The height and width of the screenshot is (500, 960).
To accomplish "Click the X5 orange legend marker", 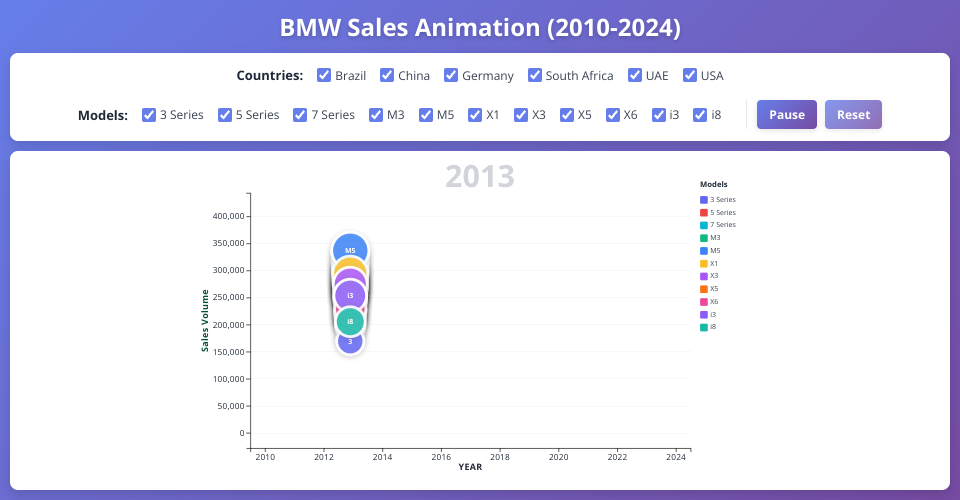I will tap(704, 288).
